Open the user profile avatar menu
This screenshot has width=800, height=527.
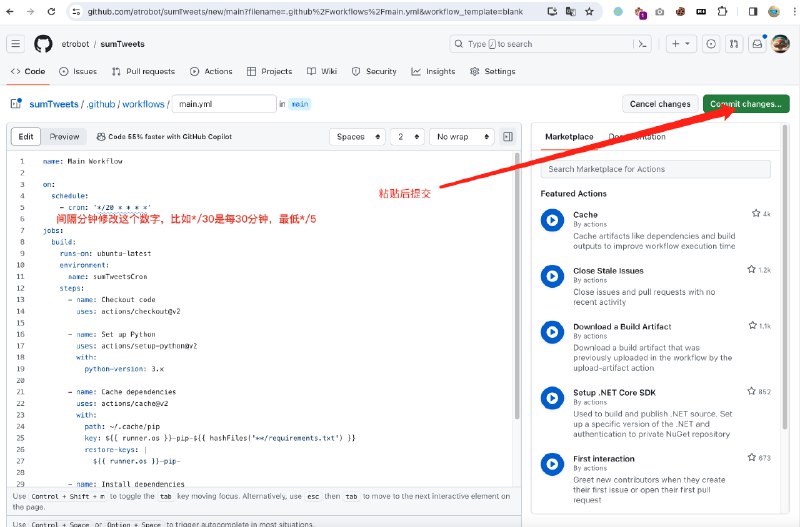[x=780, y=44]
